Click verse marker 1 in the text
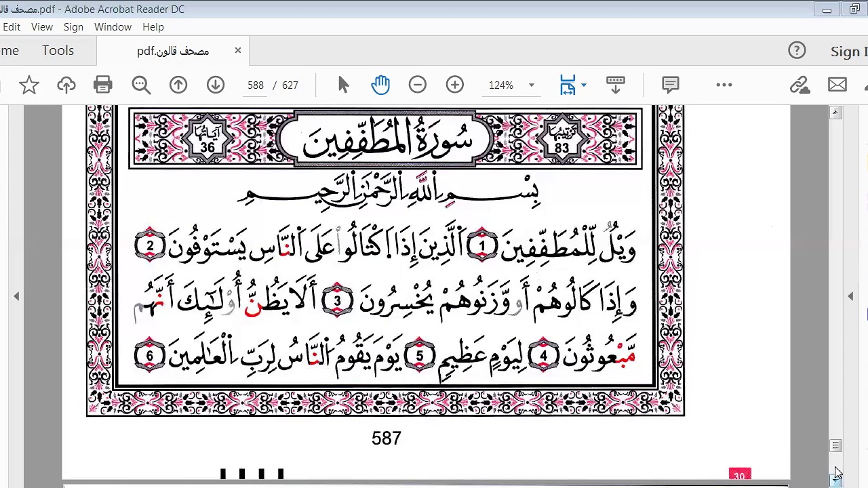The width and height of the screenshot is (868, 488). (482, 245)
